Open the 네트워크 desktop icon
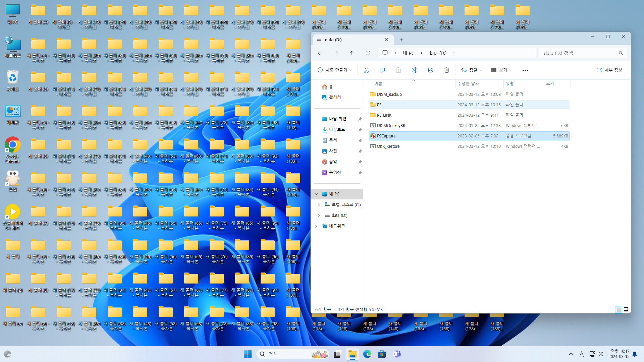 pos(13,47)
